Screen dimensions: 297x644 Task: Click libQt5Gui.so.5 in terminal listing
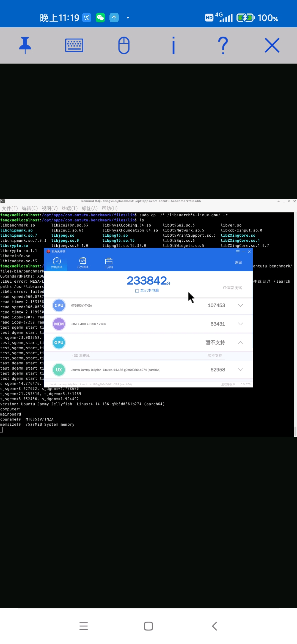[179, 225]
